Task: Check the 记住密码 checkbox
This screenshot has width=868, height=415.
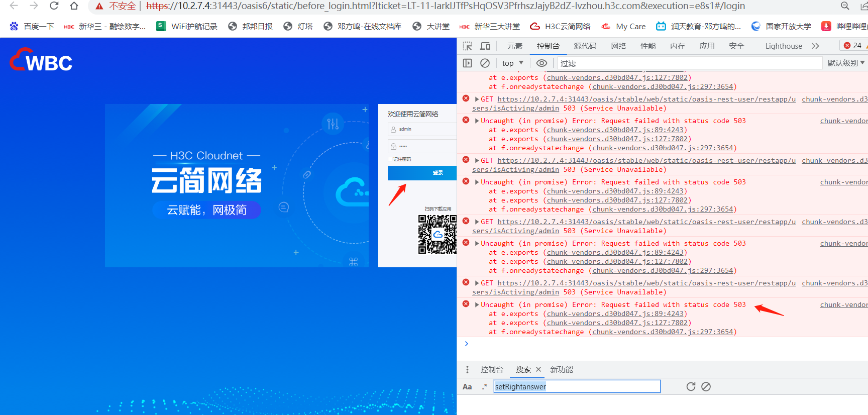Action: point(390,159)
